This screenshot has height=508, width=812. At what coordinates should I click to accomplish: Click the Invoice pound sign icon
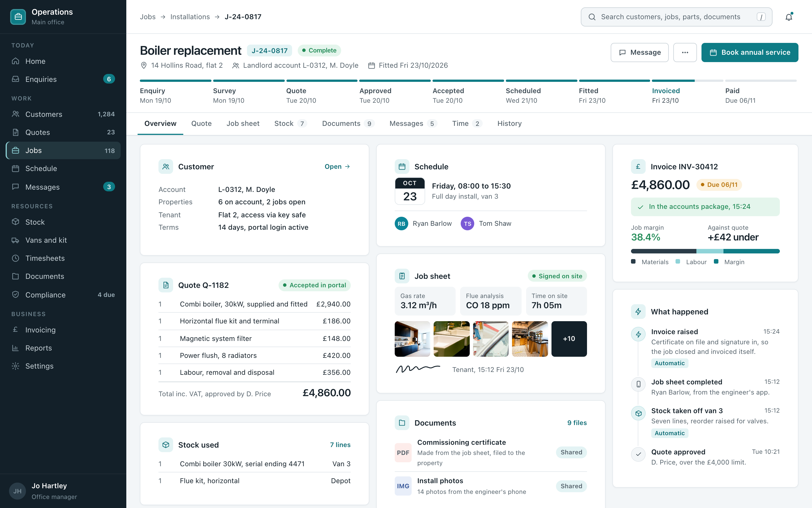pos(638,167)
